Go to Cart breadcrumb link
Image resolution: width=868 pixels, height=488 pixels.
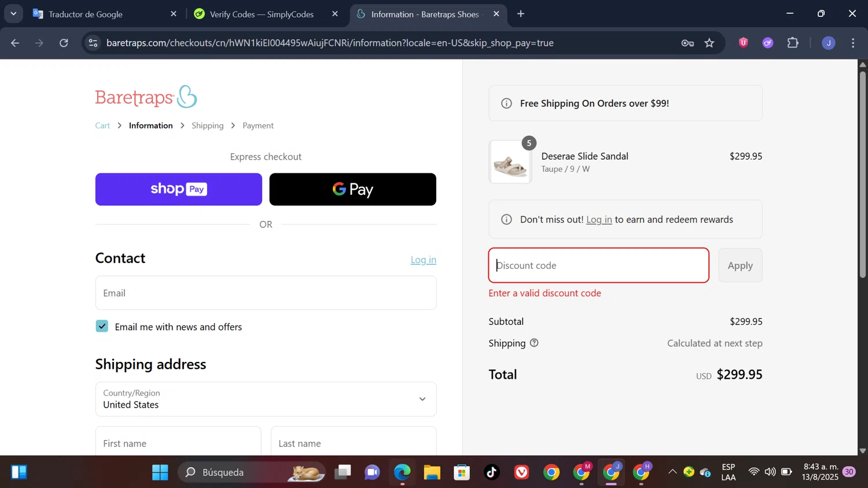[102, 125]
